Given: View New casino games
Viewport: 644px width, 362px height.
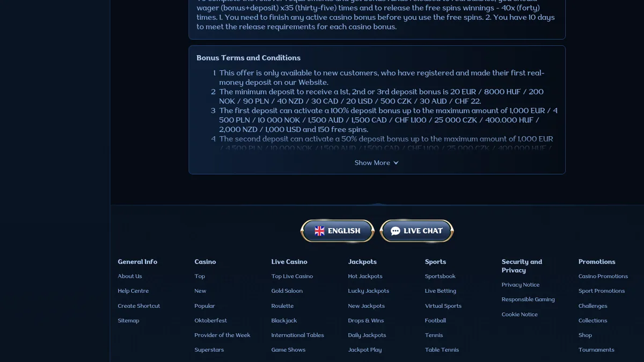Looking at the screenshot, I should 200,291.
